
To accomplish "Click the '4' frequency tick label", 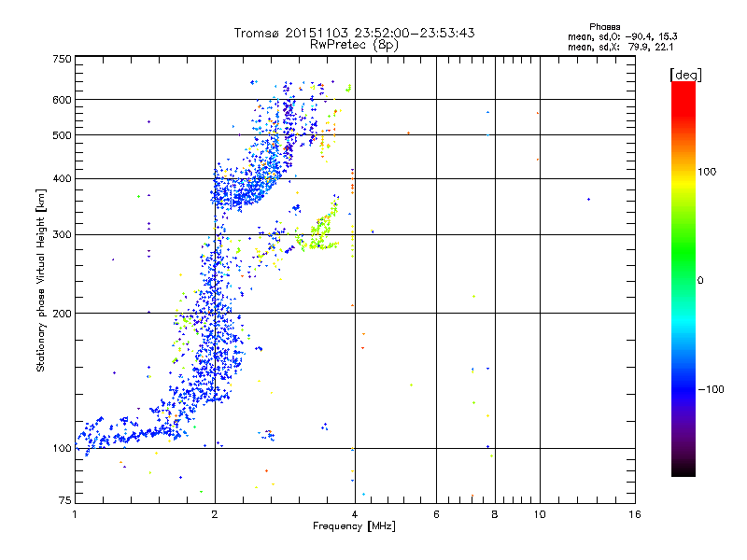I will pyautogui.click(x=355, y=514).
